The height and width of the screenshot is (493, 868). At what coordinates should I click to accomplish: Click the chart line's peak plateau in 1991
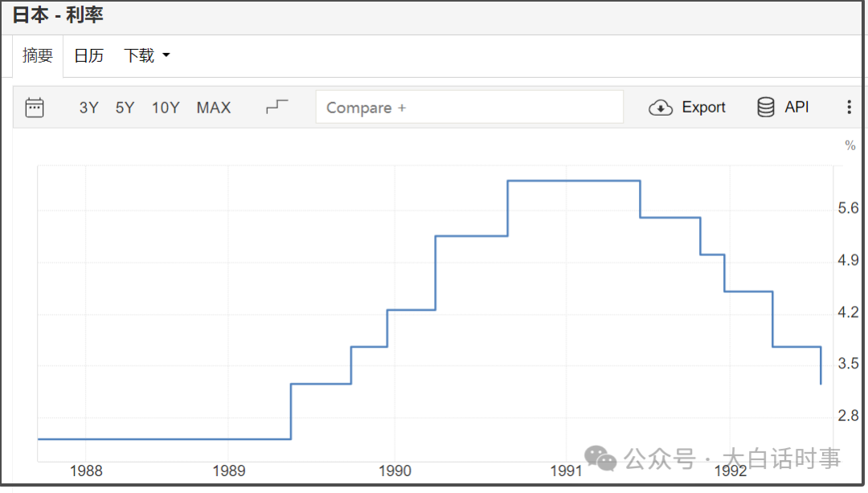click(x=574, y=181)
